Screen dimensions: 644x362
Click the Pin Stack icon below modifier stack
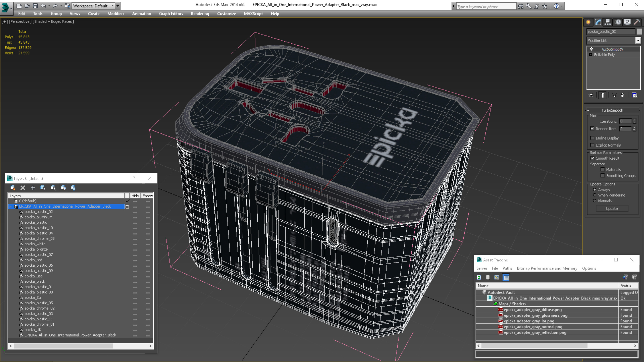point(591,95)
